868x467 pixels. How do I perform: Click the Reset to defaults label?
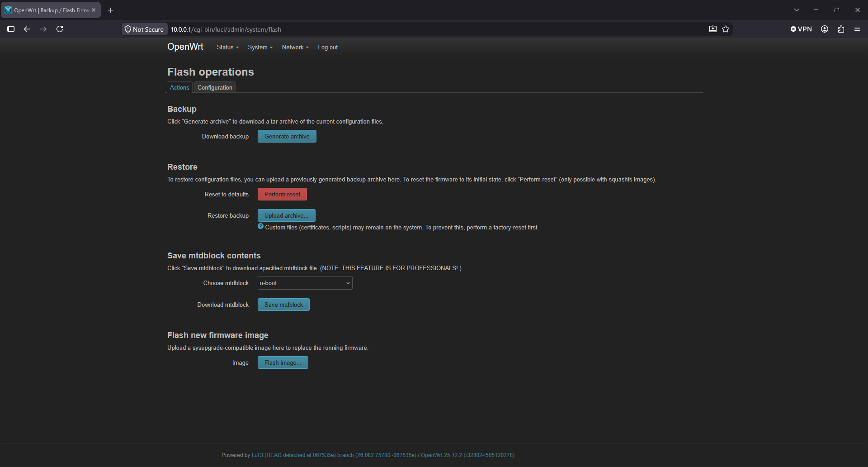coord(226,195)
